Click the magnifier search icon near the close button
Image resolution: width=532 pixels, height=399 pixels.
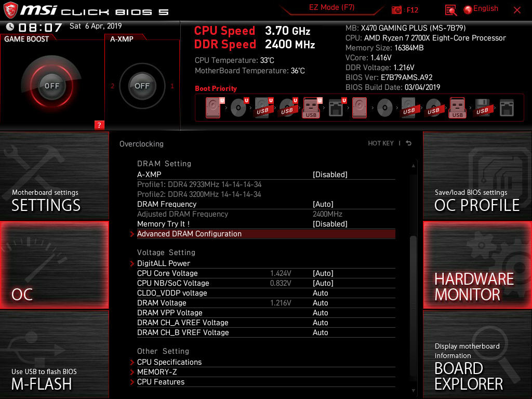click(x=450, y=10)
